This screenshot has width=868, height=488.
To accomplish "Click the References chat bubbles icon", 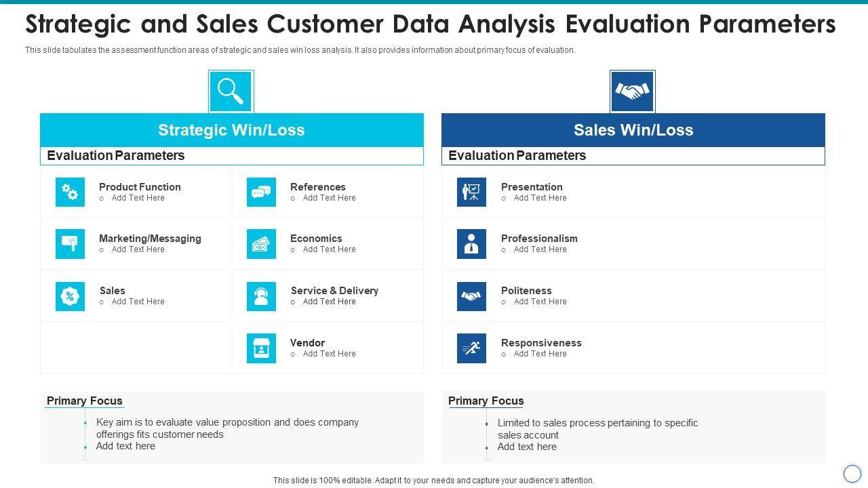I will [x=261, y=192].
